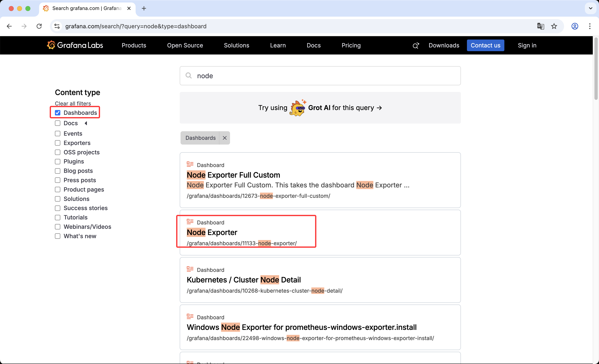599x364 pixels.
Task: Click Clear all filters
Action: click(x=73, y=104)
